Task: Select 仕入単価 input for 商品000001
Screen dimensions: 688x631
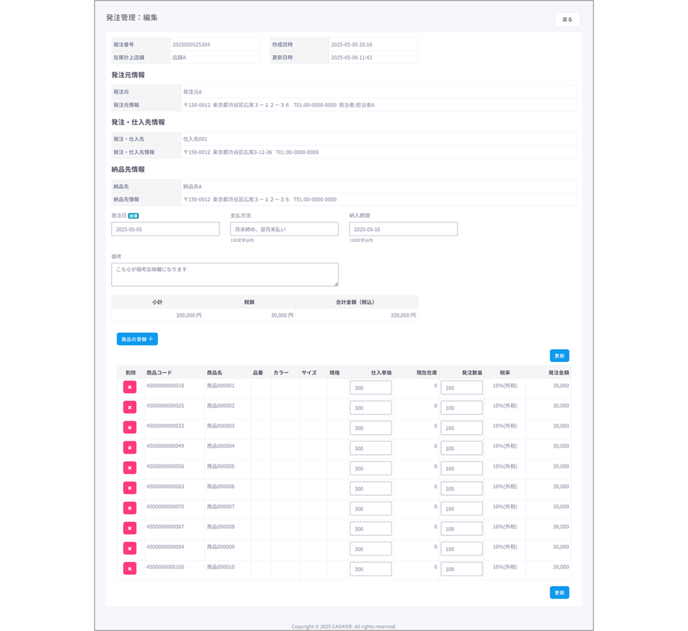Action: pyautogui.click(x=370, y=388)
